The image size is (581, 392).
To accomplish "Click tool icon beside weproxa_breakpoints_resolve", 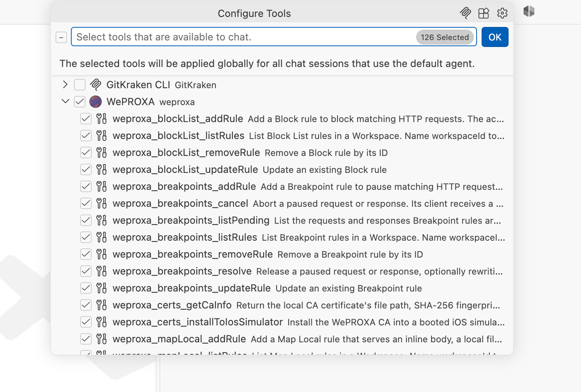I will [x=101, y=271].
